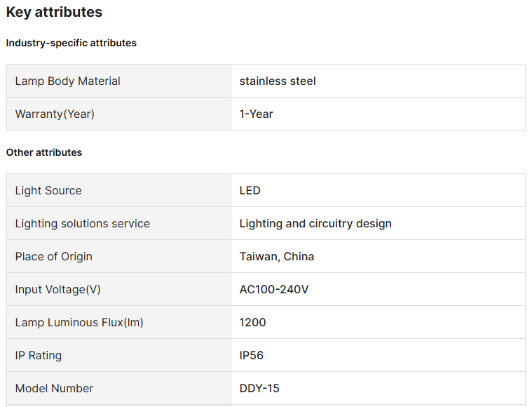The width and height of the screenshot is (532, 407).
Task: Select the Lamp Body Material label
Action: pyautogui.click(x=67, y=81)
